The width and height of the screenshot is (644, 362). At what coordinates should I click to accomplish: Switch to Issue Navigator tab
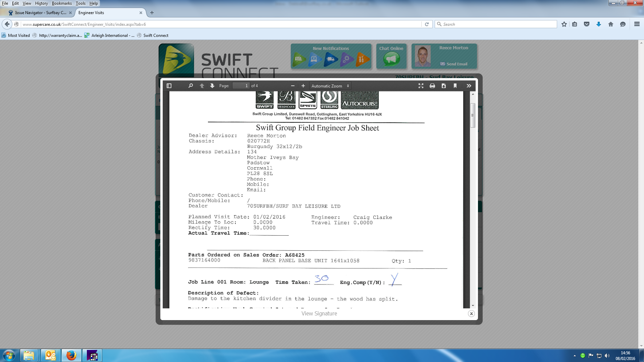point(40,13)
